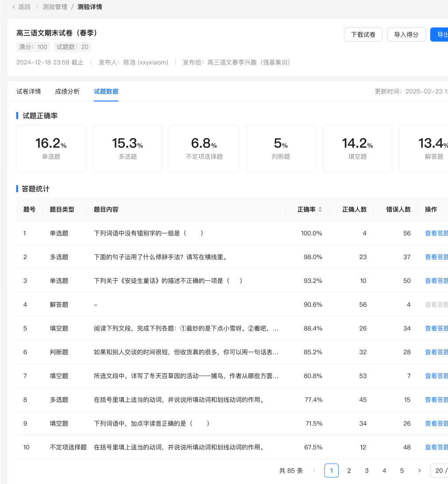Go to page 3

click(367, 471)
